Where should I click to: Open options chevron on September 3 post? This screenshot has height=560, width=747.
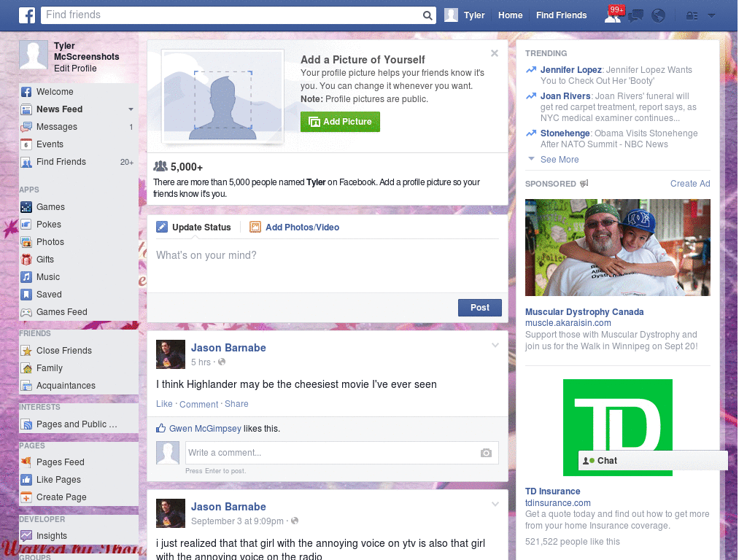(x=495, y=504)
